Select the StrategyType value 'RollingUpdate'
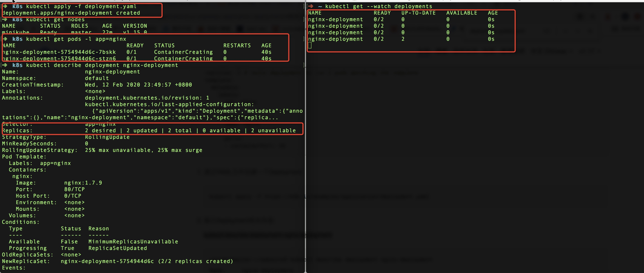 pos(107,137)
